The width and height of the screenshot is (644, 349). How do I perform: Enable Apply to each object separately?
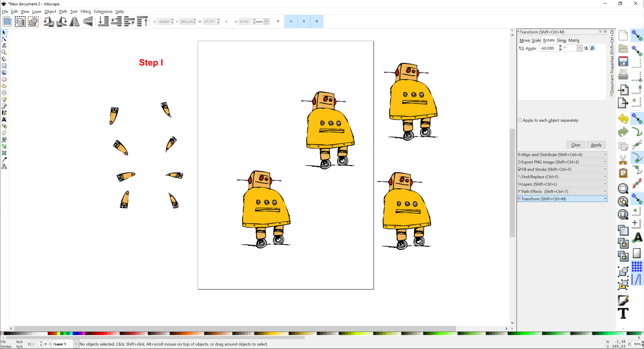coord(520,120)
